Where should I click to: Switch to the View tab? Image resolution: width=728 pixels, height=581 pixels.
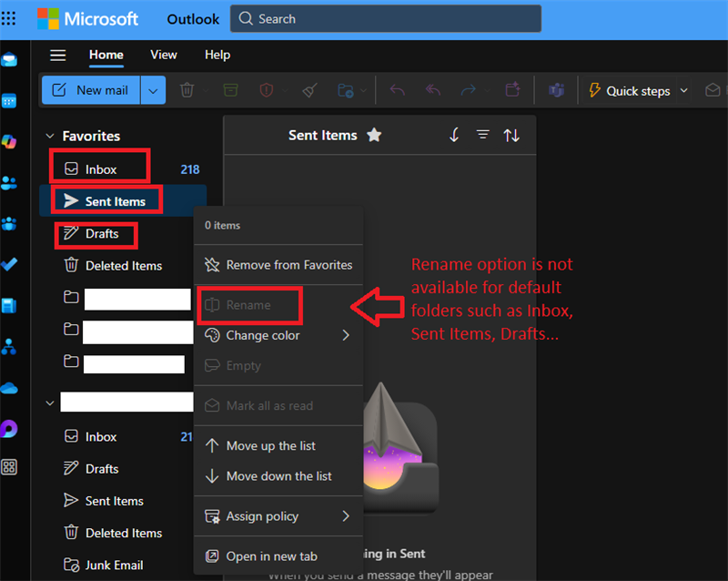(x=164, y=55)
